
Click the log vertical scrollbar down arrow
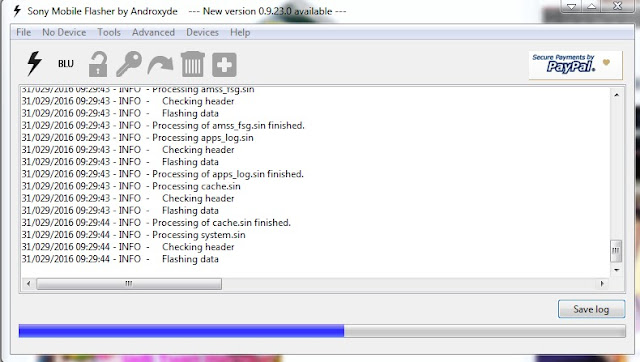click(616, 270)
